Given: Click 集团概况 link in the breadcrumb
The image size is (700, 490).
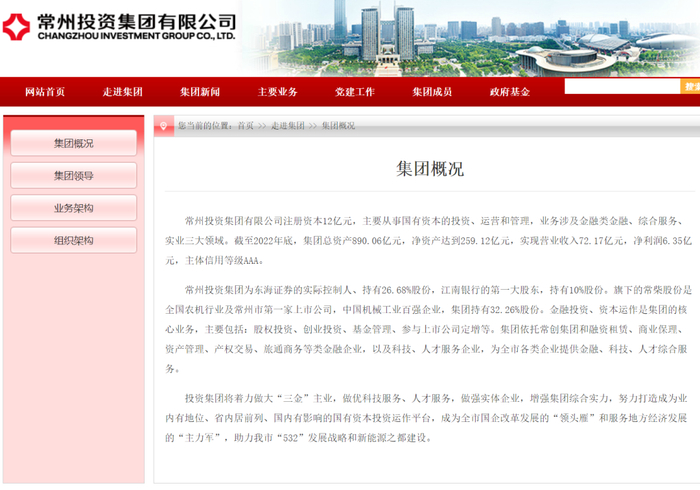Looking at the screenshot, I should coord(338,126).
